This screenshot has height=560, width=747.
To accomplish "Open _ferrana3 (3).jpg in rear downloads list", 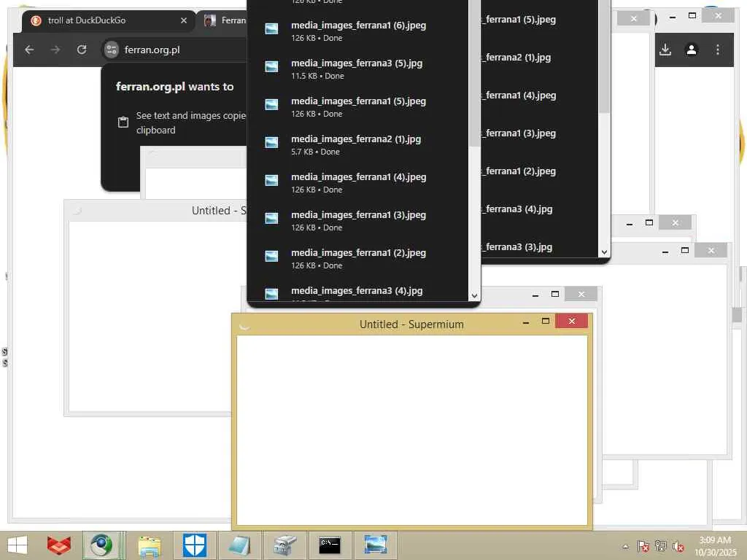I will [517, 247].
